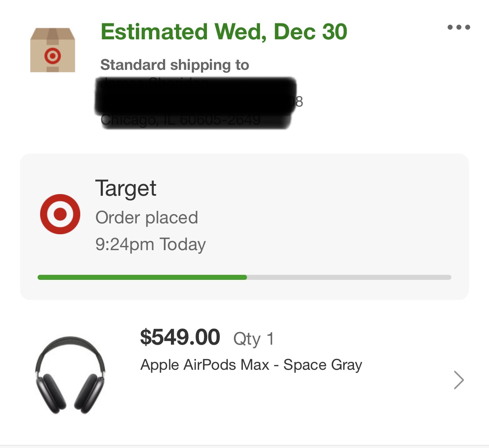Click the bullseye printed on the shipping box
The width and height of the screenshot is (489, 448).
(53, 56)
